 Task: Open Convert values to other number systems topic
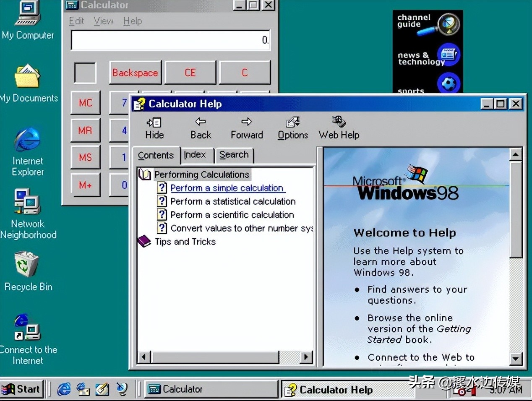pyautogui.click(x=242, y=228)
